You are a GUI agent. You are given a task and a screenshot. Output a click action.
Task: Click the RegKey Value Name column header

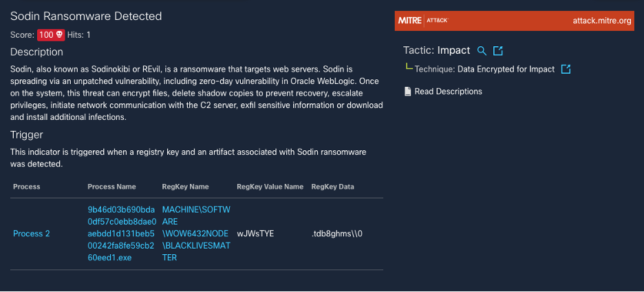[x=270, y=187]
